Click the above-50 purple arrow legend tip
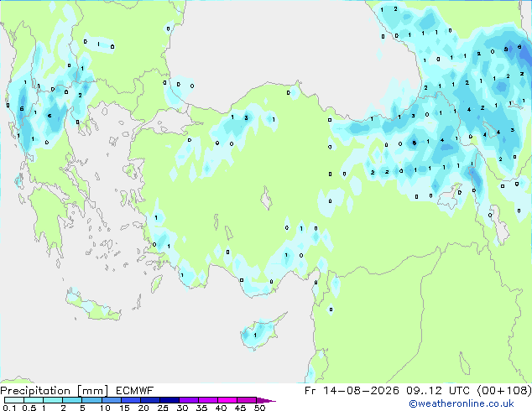 coord(266,401)
